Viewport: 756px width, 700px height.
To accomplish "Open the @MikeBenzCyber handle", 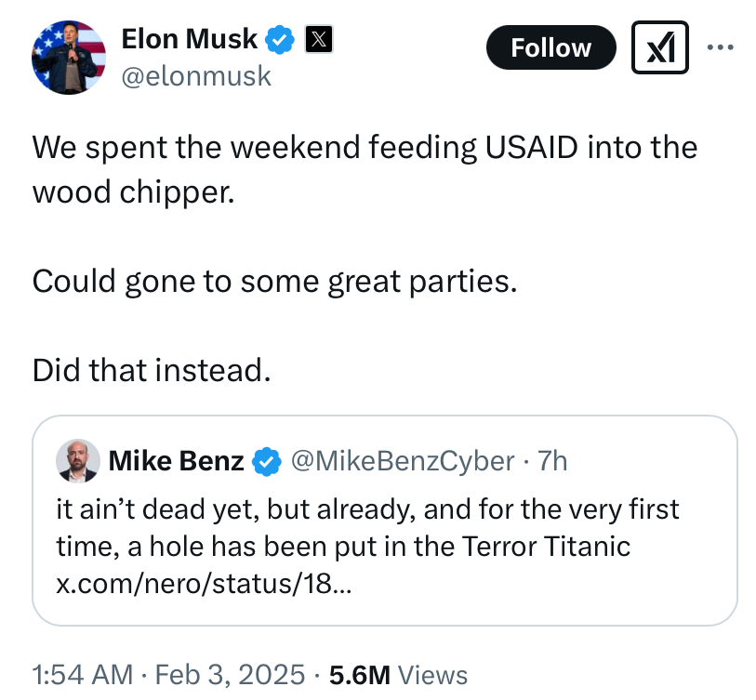I will (403, 460).
